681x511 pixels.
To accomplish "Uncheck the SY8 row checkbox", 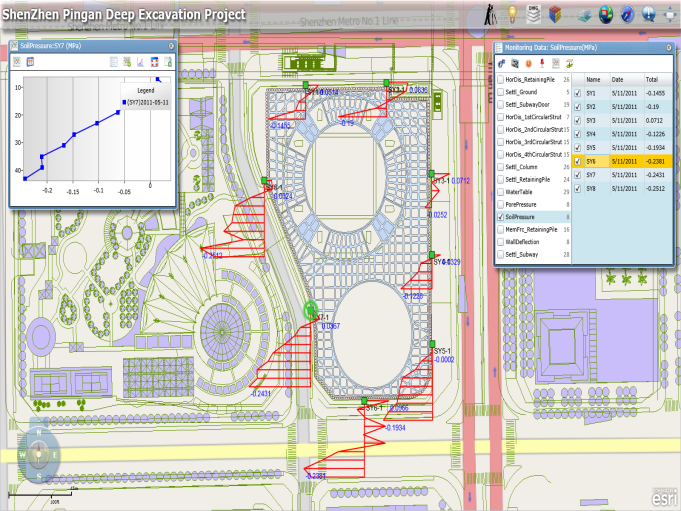I will (x=578, y=188).
